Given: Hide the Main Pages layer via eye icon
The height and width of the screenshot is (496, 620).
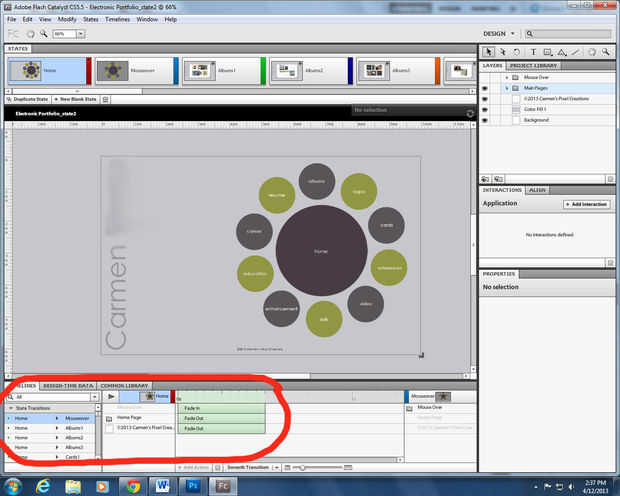Looking at the screenshot, I should pyautogui.click(x=485, y=88).
